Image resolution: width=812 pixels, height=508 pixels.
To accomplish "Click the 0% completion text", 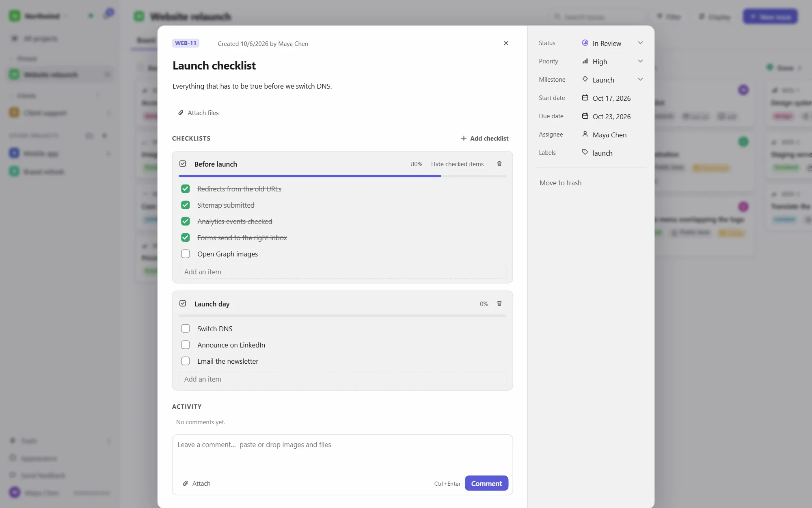I will tap(484, 304).
